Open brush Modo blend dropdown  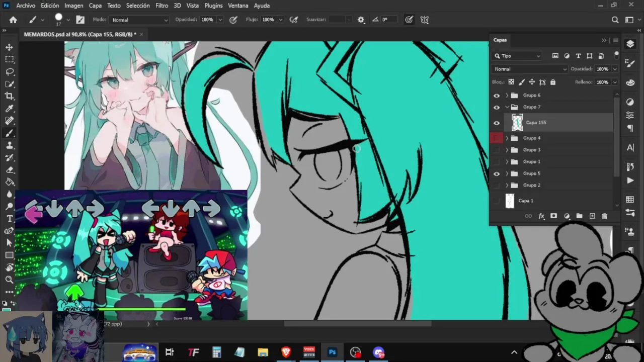(139, 20)
